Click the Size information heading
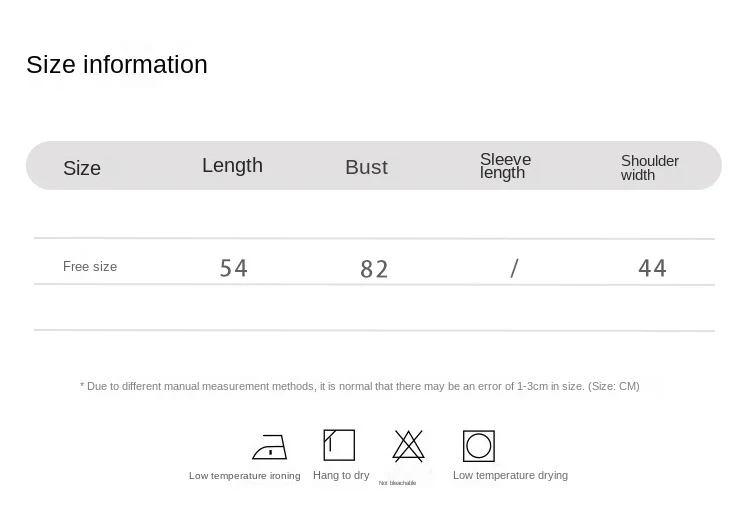Image resolution: width=750 pixels, height=526 pixels. (x=117, y=65)
